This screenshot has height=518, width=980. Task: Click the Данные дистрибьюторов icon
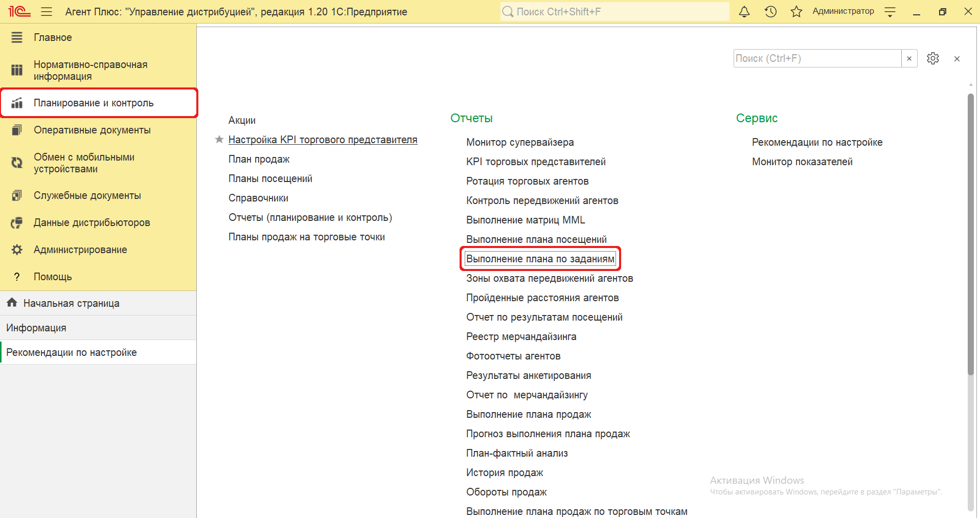tap(17, 222)
